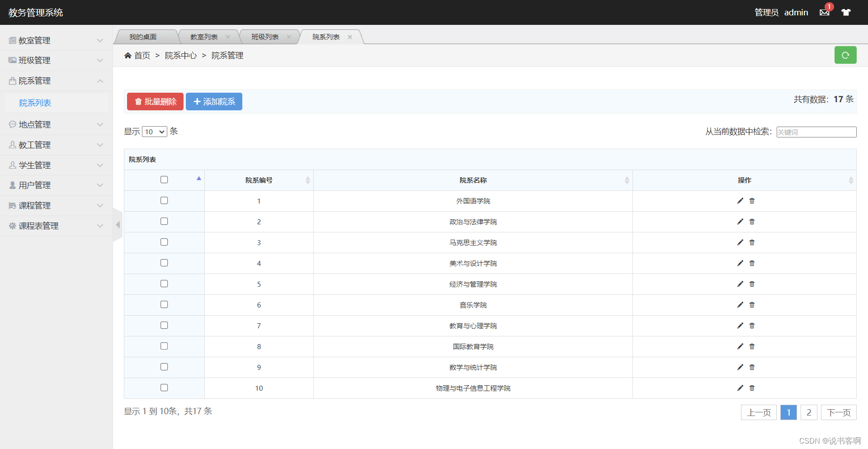Image resolution: width=868 pixels, height=449 pixels.
Task: Edit the 美术与设计学院 row with pencil
Action: (740, 263)
